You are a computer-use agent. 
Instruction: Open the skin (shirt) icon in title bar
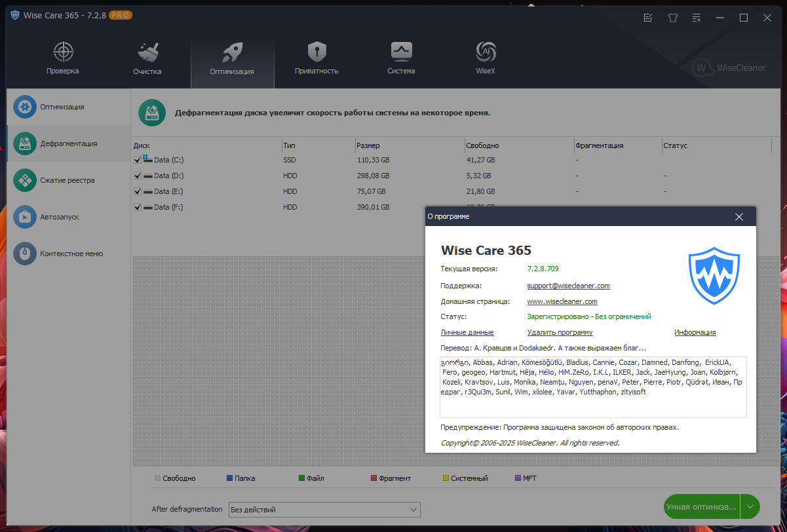tap(672, 18)
